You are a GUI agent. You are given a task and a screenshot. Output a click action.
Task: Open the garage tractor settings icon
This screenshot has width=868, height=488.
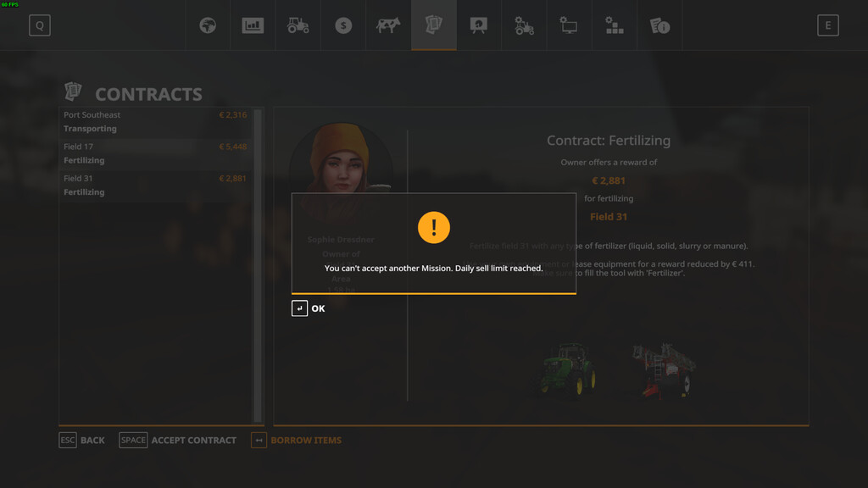click(524, 25)
